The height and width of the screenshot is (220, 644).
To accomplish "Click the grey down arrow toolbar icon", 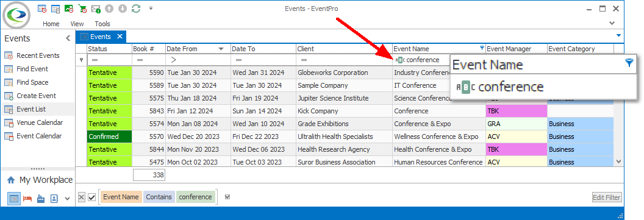I will (x=123, y=8).
